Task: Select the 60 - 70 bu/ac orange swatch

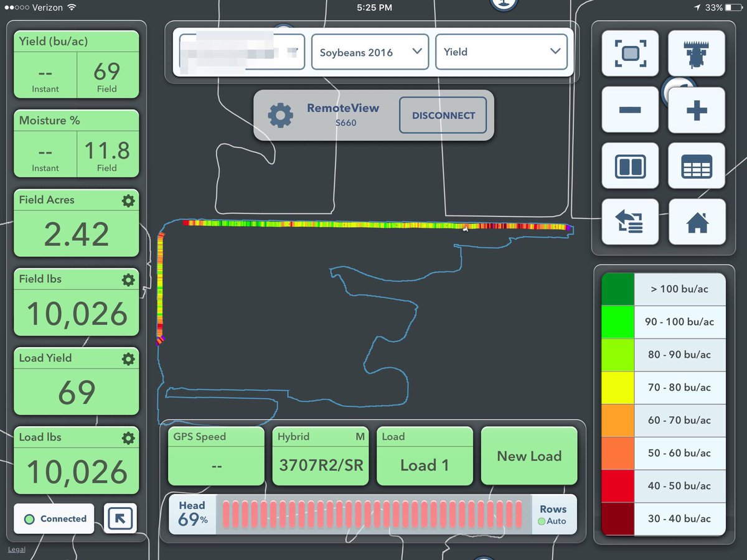Action: [x=618, y=421]
